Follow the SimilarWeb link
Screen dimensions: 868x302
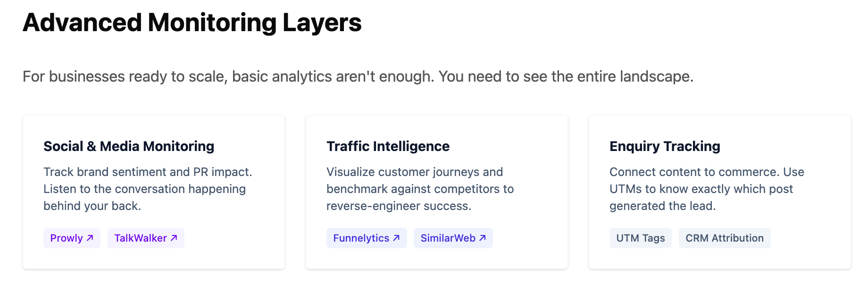pos(448,238)
